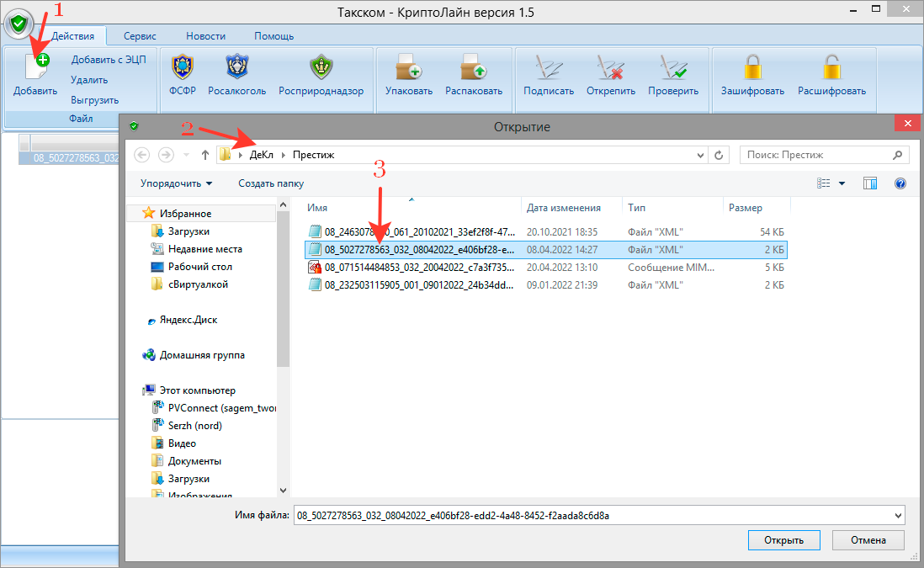Open the Яндекс.Диск location
The width and height of the screenshot is (924, 568).
tap(182, 320)
